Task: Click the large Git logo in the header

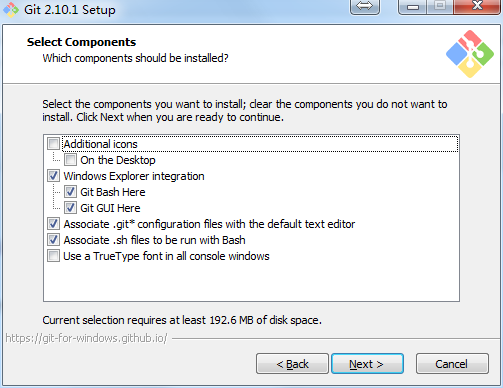Action: click(470, 54)
